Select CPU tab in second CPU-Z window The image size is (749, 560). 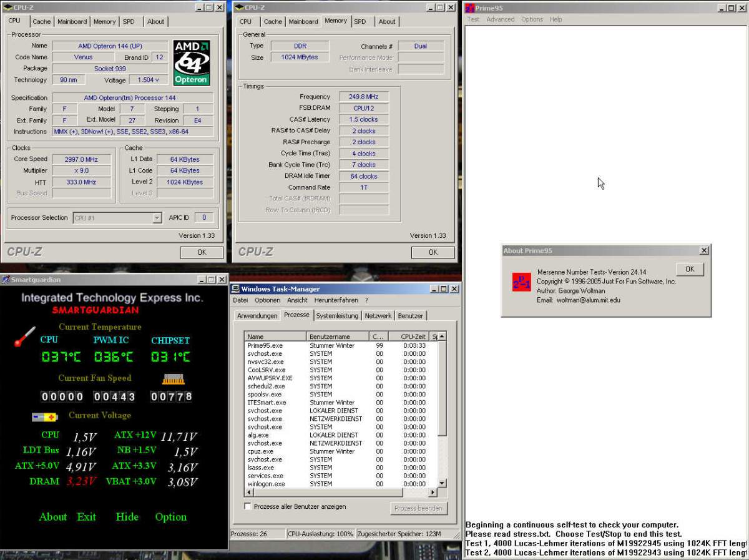tap(246, 21)
